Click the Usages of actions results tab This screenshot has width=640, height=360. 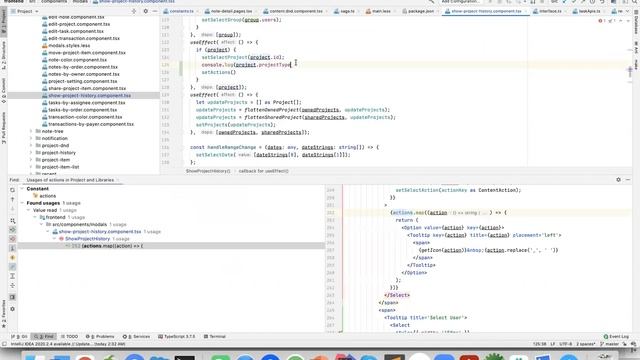pos(70,180)
